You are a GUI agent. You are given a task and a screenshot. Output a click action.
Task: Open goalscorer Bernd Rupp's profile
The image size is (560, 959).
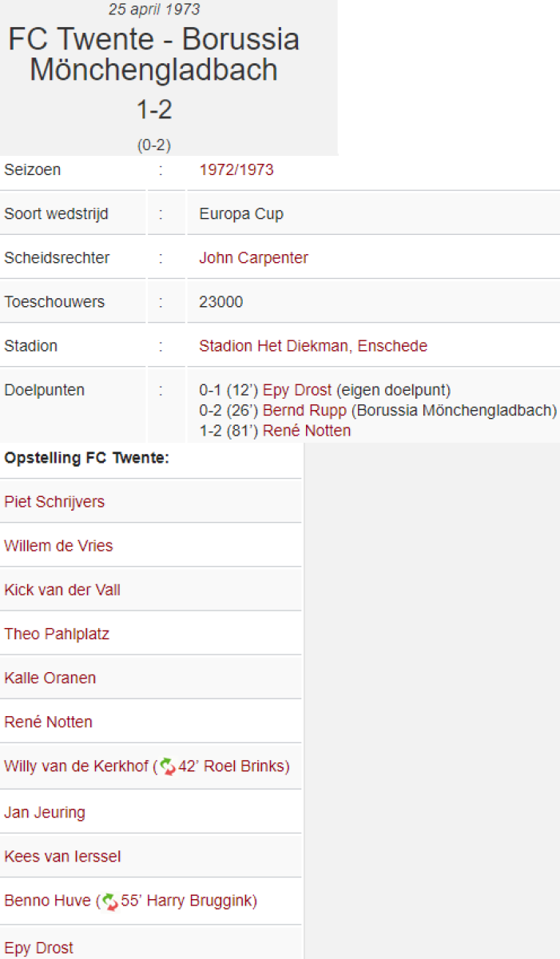(304, 411)
